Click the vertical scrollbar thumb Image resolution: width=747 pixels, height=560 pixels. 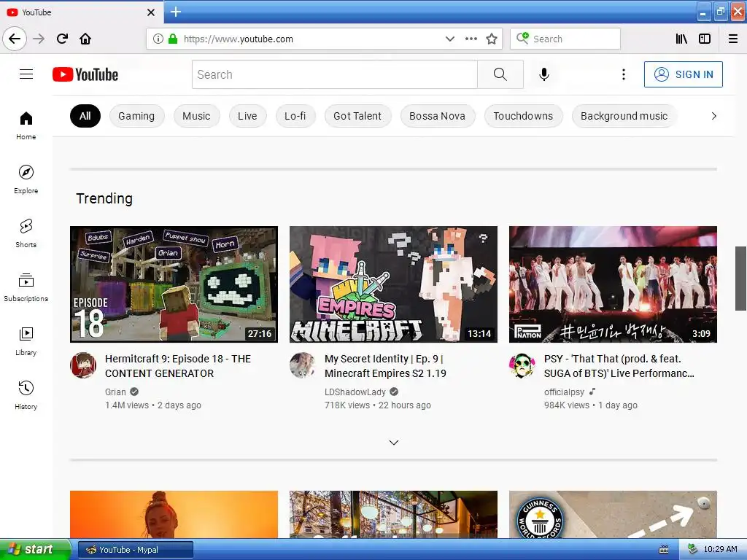pos(740,279)
